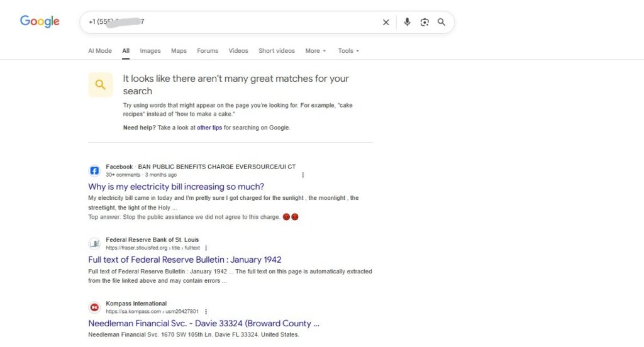Click the Facebook favicon icon
Image resolution: width=644 pixels, height=347 pixels.
pyautogui.click(x=94, y=170)
